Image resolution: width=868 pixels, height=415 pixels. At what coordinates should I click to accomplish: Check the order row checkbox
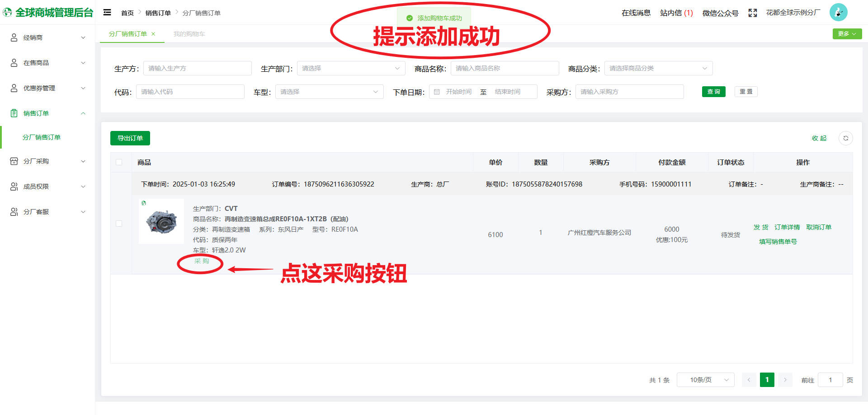click(x=119, y=224)
